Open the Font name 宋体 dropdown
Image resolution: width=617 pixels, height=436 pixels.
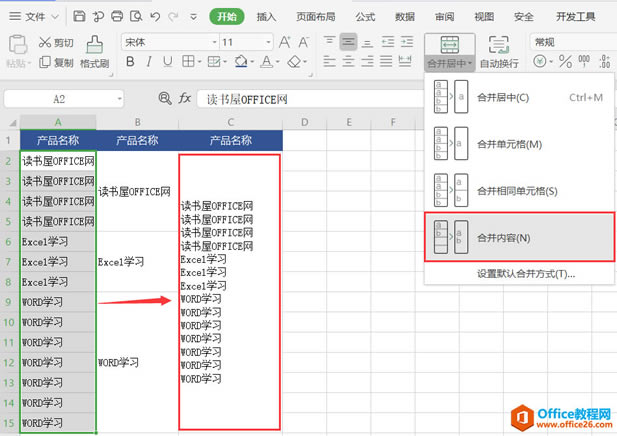(214, 42)
